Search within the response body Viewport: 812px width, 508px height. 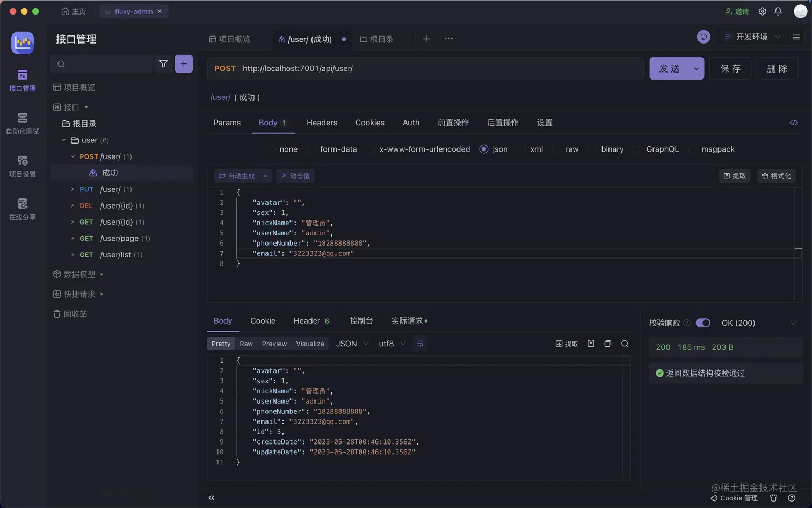click(x=625, y=344)
